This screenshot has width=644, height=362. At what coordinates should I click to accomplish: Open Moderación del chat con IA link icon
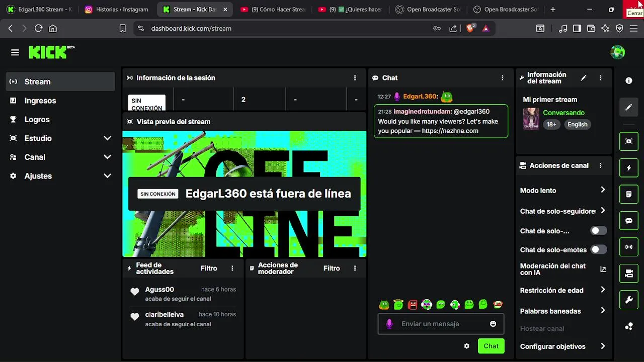(x=603, y=269)
